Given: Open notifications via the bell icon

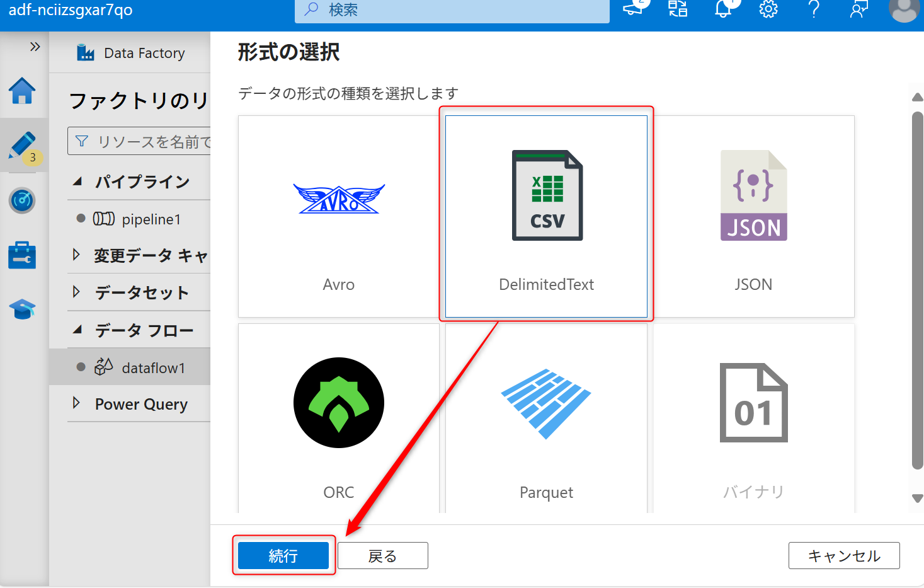Looking at the screenshot, I should coord(723,9).
